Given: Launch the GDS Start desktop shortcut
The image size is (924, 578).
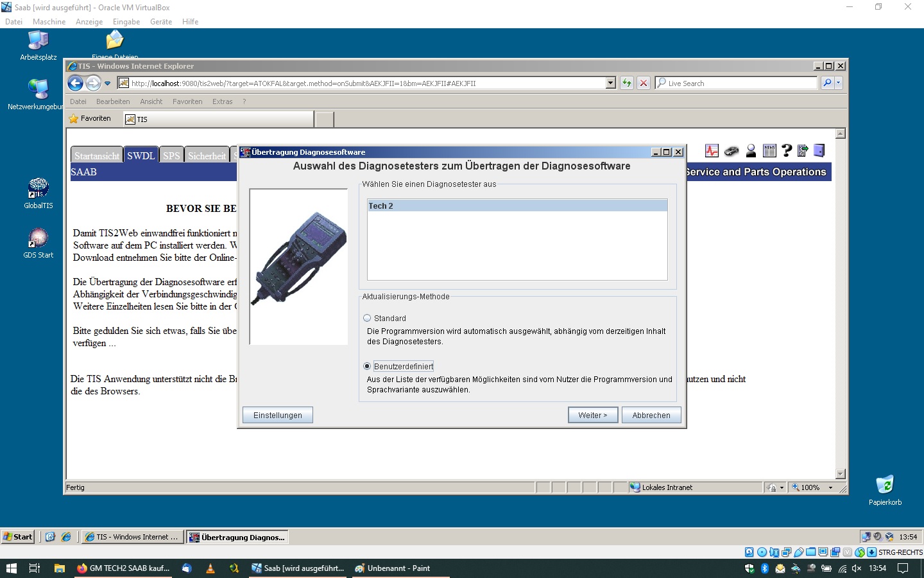Looking at the screenshot, I should pyautogui.click(x=38, y=243).
